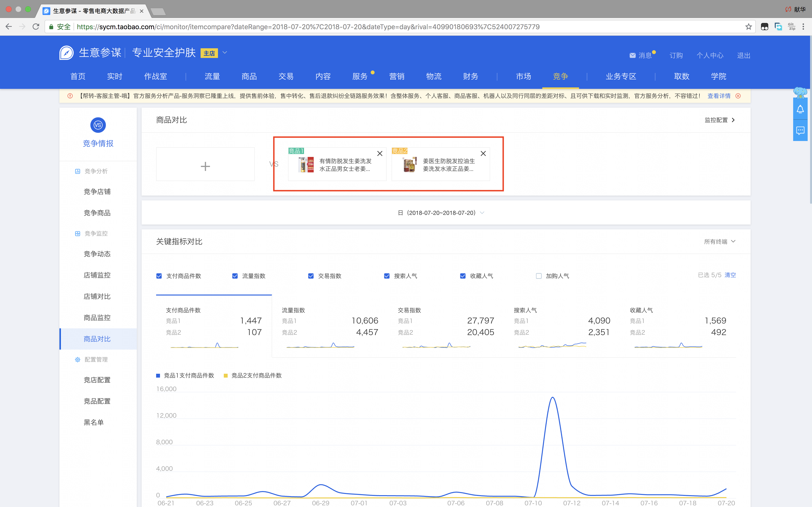This screenshot has width=812, height=507.
Task: Select 竞争店铺 in the sidebar
Action: 97,191
